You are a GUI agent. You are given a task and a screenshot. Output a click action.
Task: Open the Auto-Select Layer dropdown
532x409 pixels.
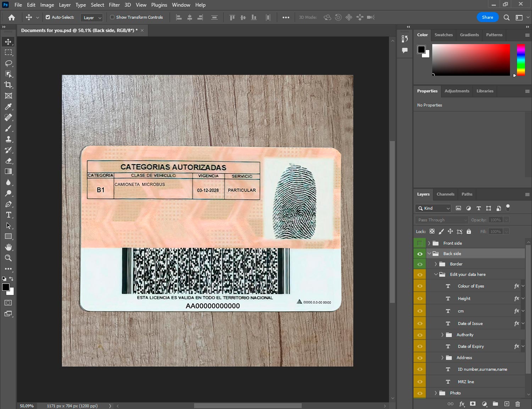click(x=92, y=17)
